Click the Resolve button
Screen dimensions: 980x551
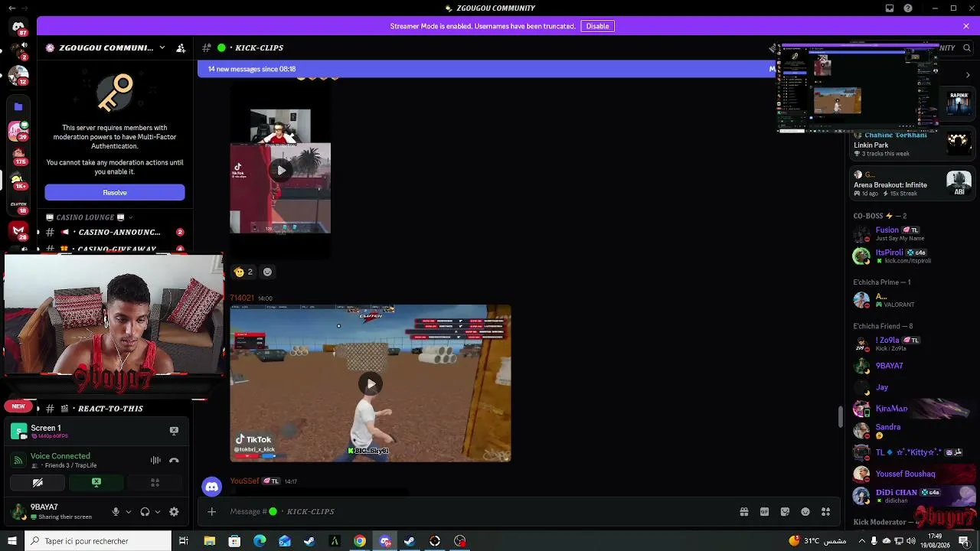115,192
